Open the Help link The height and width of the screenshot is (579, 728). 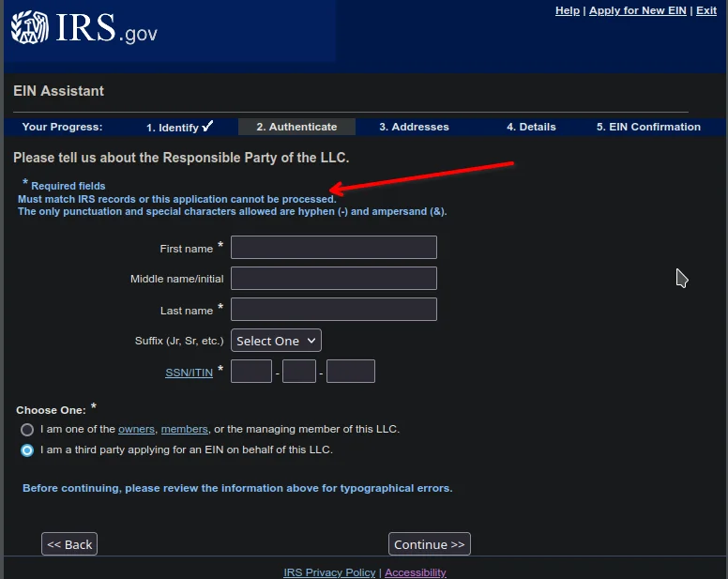(x=568, y=10)
